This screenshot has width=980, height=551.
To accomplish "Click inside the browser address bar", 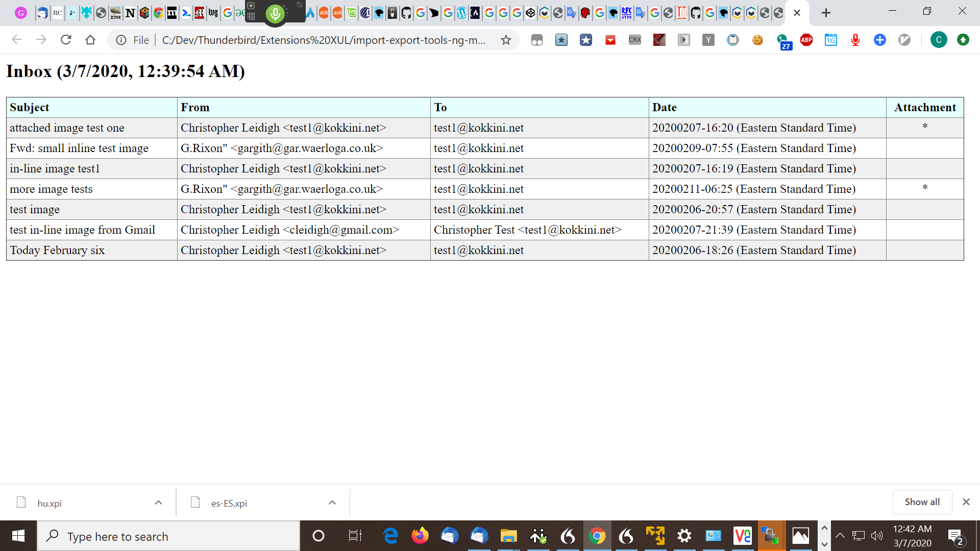I will click(x=306, y=40).
